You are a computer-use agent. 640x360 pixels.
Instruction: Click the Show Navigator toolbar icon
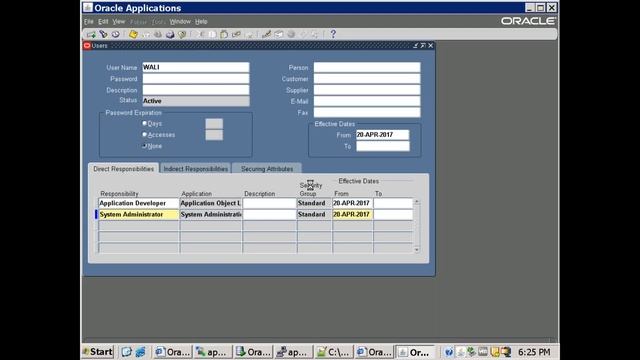[116, 34]
